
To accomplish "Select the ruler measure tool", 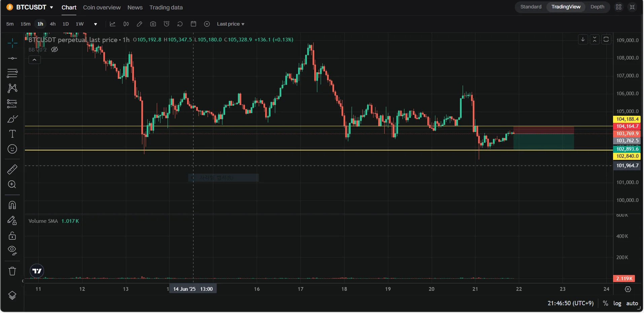I will point(12,169).
